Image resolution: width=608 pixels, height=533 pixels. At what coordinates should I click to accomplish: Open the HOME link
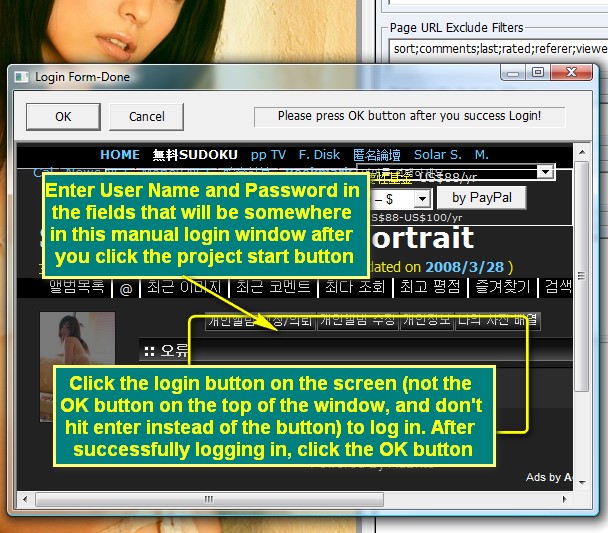pos(120,155)
